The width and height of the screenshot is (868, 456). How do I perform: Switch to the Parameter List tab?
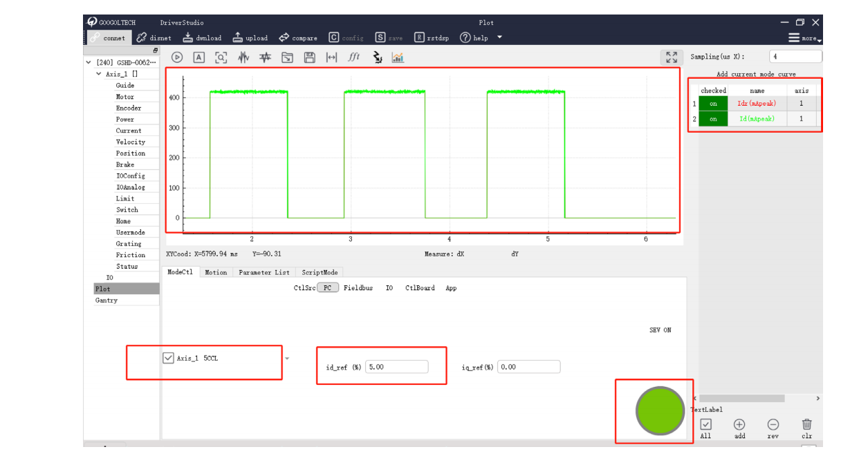(x=264, y=272)
